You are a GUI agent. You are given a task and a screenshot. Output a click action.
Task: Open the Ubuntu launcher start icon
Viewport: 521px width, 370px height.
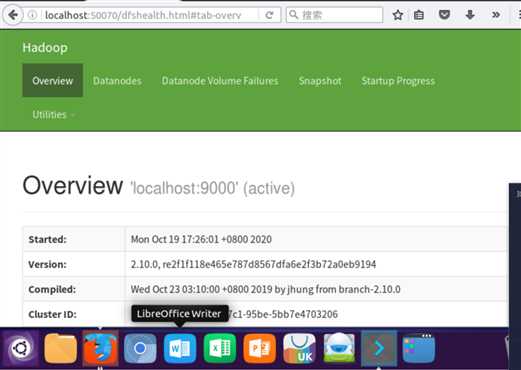21,348
